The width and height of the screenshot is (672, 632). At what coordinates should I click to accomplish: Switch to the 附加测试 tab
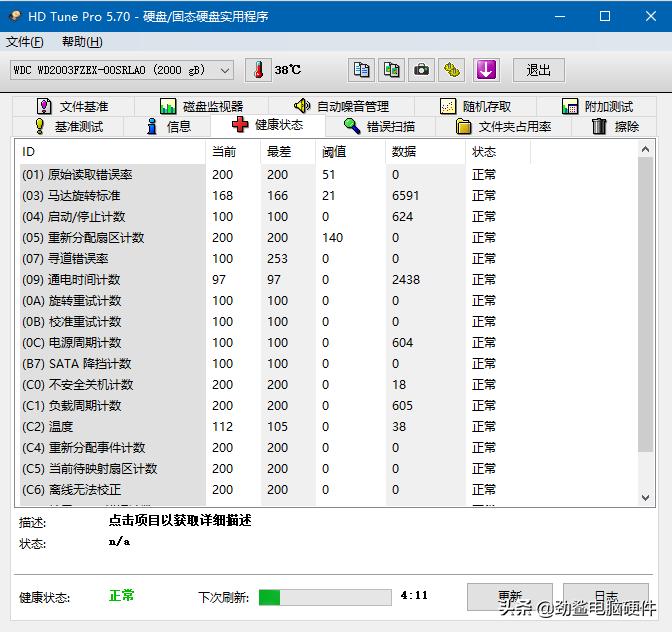tap(597, 106)
